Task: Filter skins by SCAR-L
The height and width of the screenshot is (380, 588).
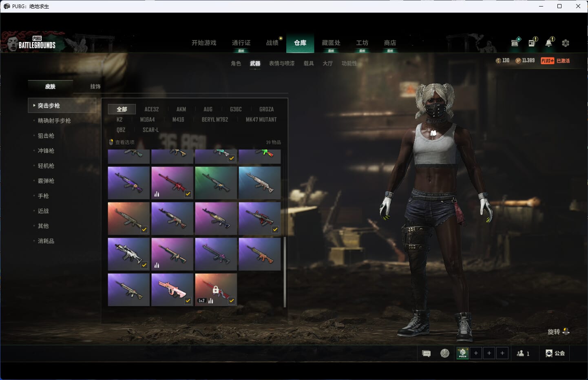Action: pos(150,130)
